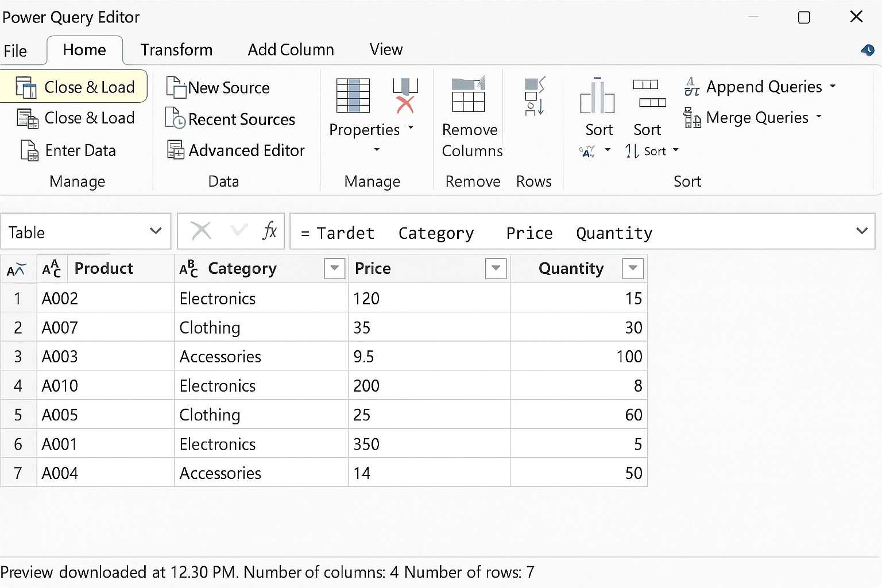
Task: Click the Product column header
Action: tap(104, 268)
